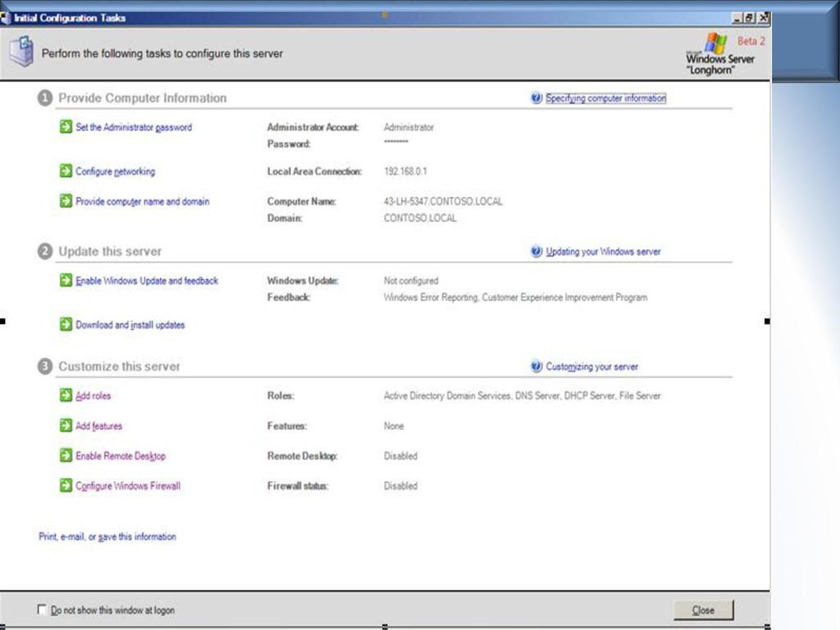Click the Update this server section heading

110,251
